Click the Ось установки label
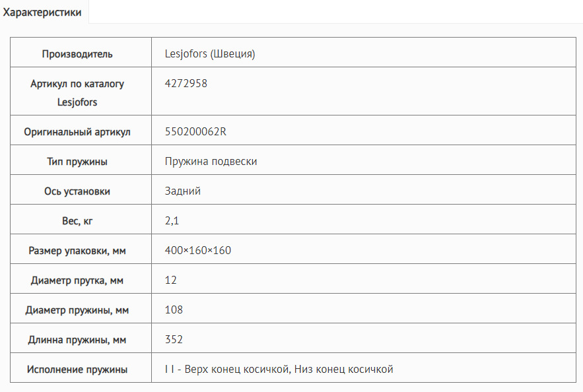Viewport: 583px width, 392px height. [77, 191]
